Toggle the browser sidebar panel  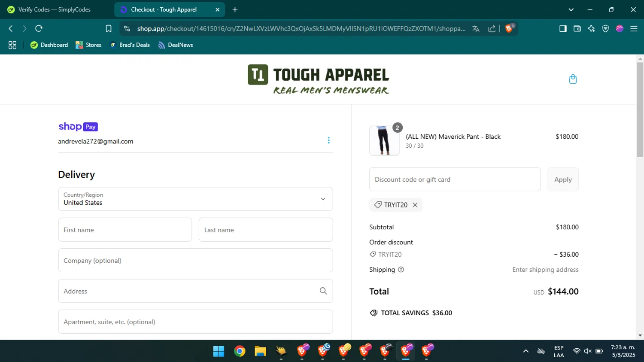pyautogui.click(x=563, y=28)
